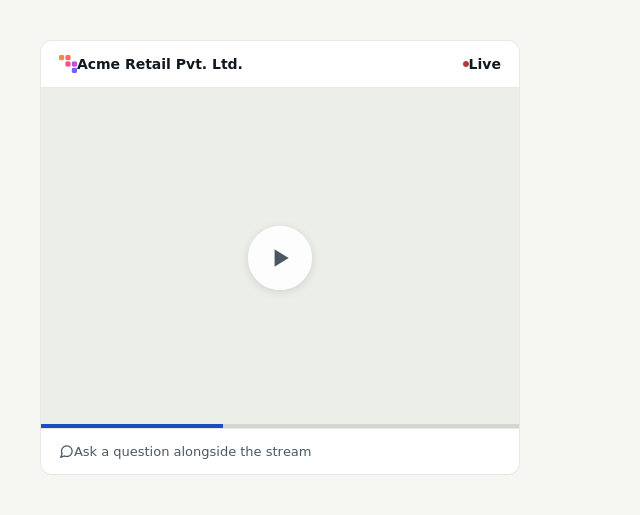Click the red live indicator dot

466,64
